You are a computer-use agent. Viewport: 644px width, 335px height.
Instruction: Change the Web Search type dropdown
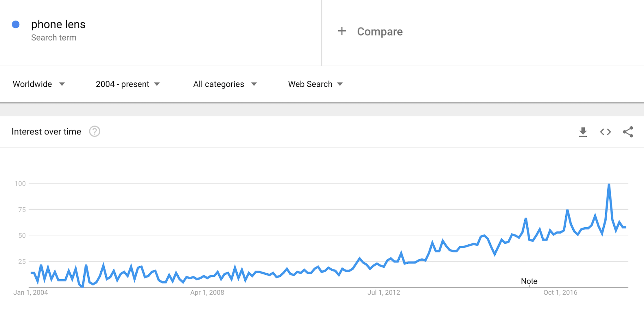(x=315, y=84)
